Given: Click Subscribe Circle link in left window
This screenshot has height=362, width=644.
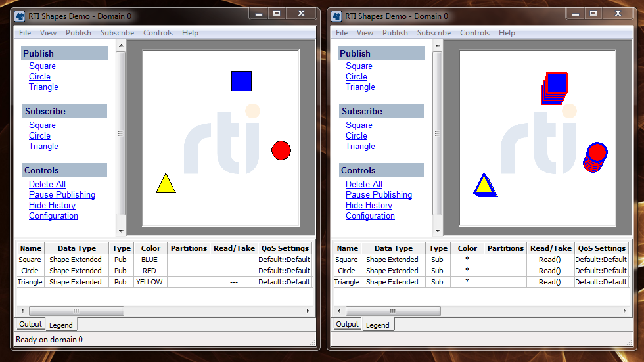Looking at the screenshot, I should tap(40, 136).
